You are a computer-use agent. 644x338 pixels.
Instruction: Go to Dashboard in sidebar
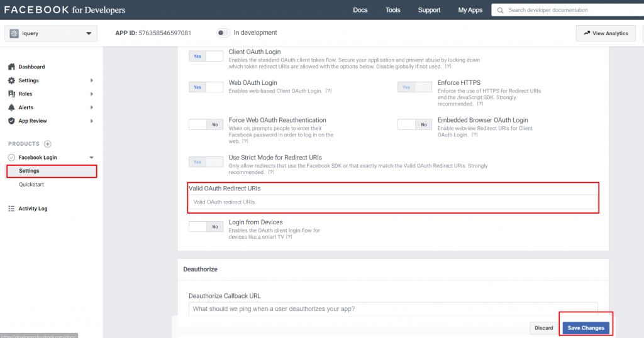click(x=31, y=67)
